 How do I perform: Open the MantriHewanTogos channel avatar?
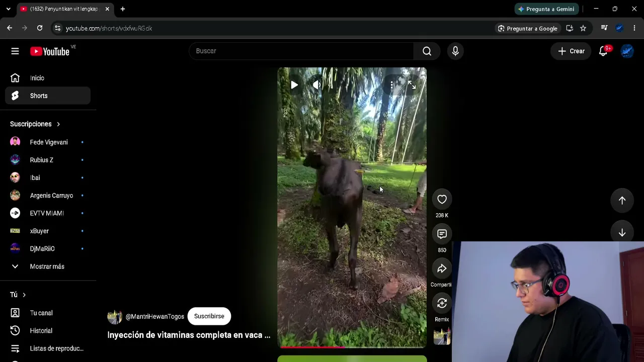(115, 316)
